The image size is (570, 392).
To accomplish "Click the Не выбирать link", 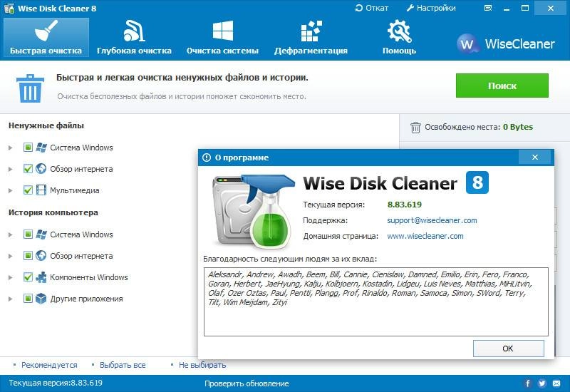I will click(202, 365).
